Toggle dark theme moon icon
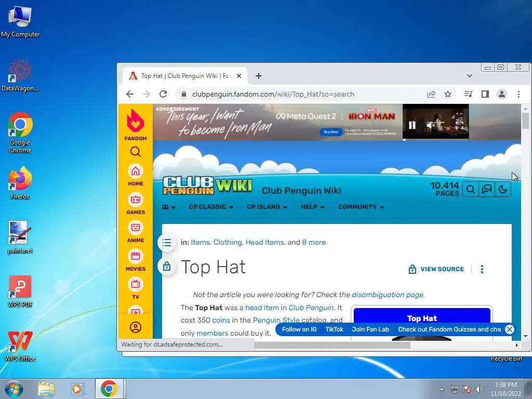Viewport: 532px width, 399px height. (x=503, y=189)
